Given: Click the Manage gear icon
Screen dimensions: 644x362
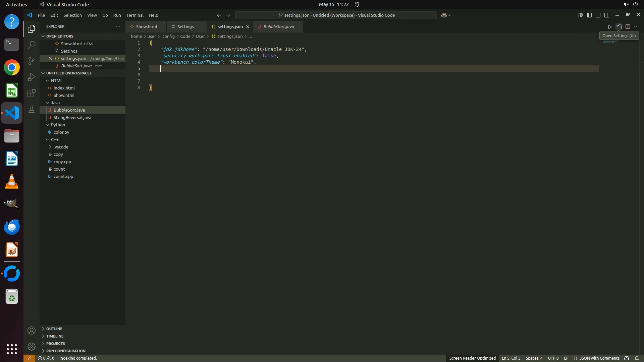Looking at the screenshot, I should (x=31, y=347).
